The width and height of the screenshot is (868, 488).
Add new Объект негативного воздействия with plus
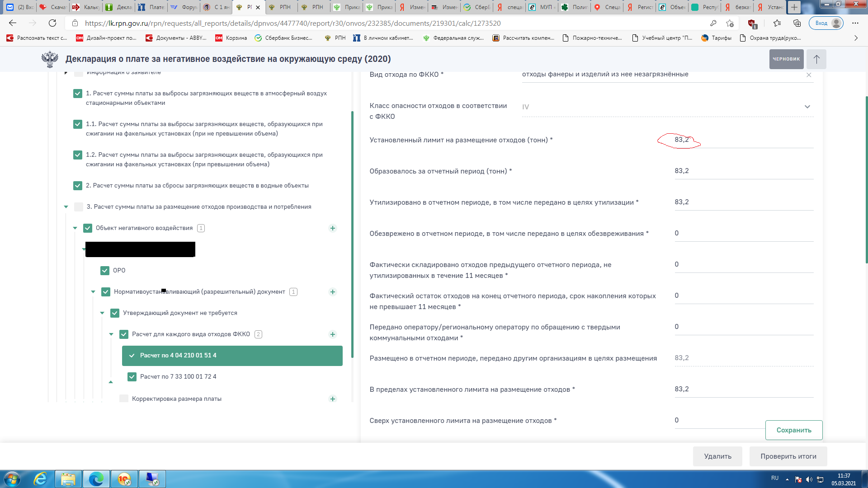(333, 228)
